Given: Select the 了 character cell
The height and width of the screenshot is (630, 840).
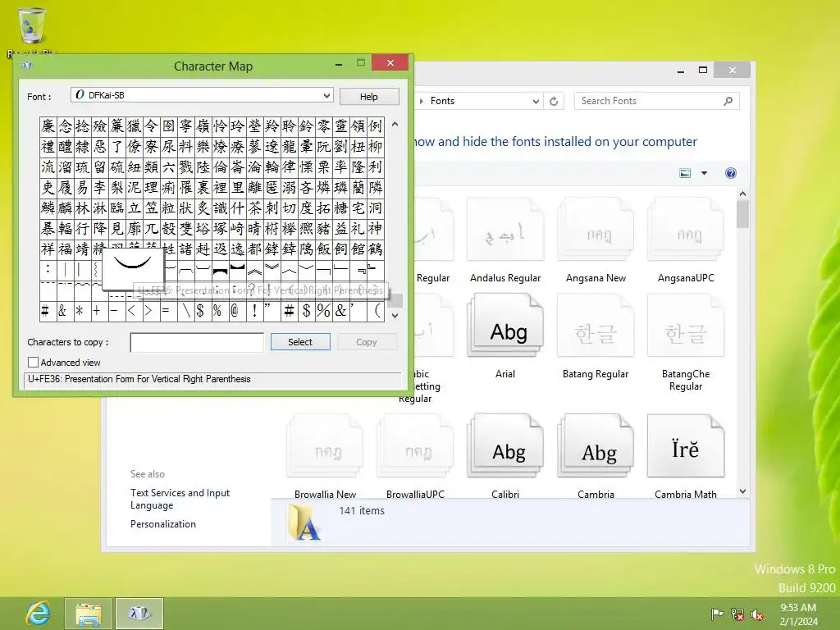Looking at the screenshot, I should tap(116, 146).
